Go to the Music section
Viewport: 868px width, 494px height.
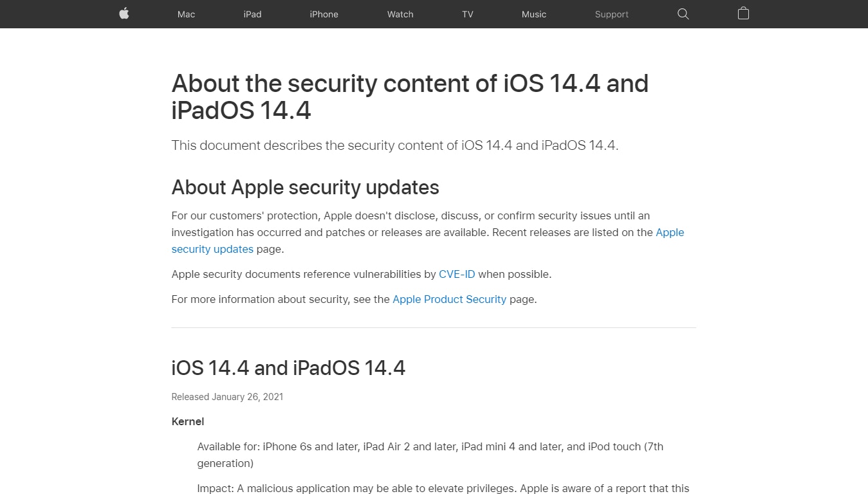click(533, 14)
